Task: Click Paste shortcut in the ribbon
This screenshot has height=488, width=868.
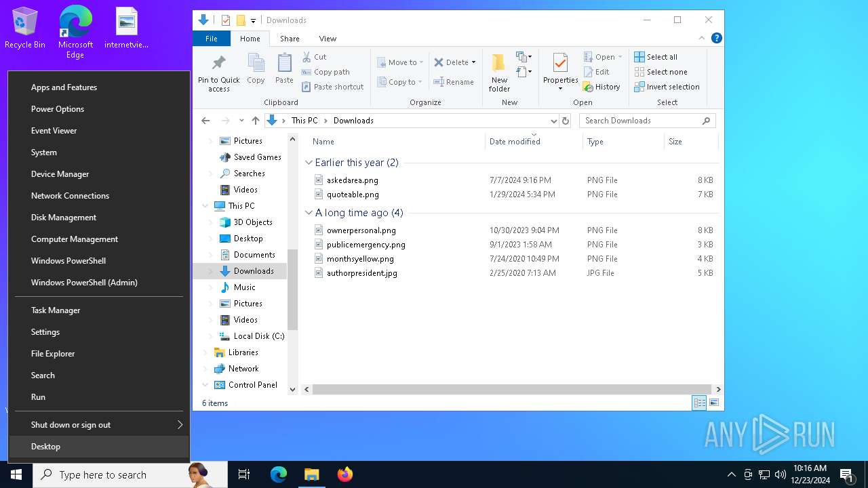Action: [332, 87]
